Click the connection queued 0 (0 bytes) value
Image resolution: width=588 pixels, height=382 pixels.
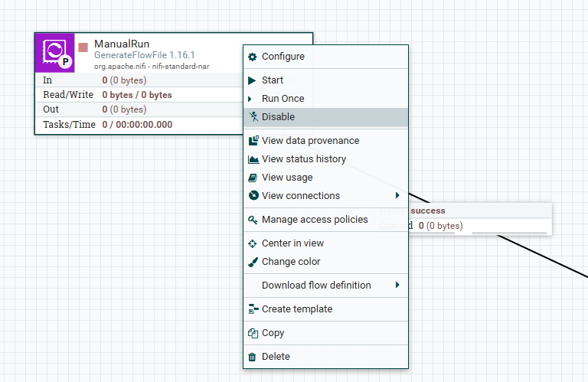point(441,226)
